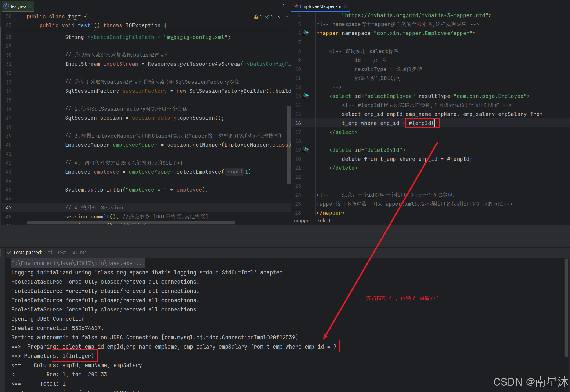Close the test.java tab
Viewport: 570px width, 392px height.
[30, 6]
